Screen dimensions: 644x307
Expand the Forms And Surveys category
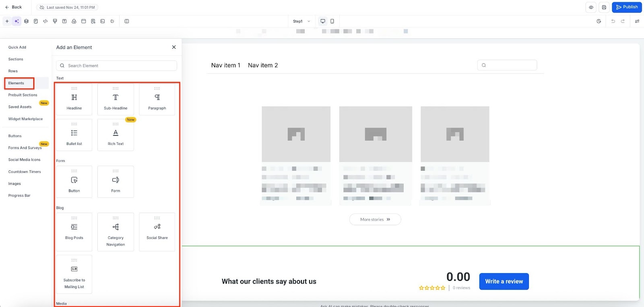point(25,148)
